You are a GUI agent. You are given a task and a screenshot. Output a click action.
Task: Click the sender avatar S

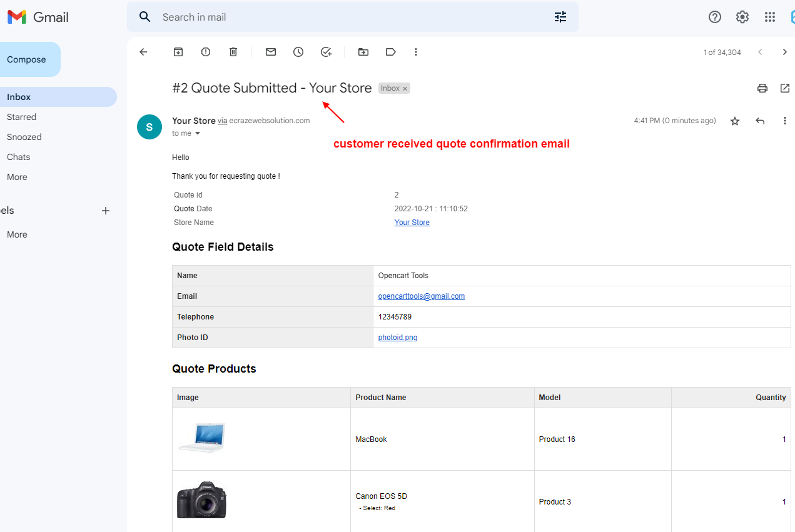coord(149,127)
